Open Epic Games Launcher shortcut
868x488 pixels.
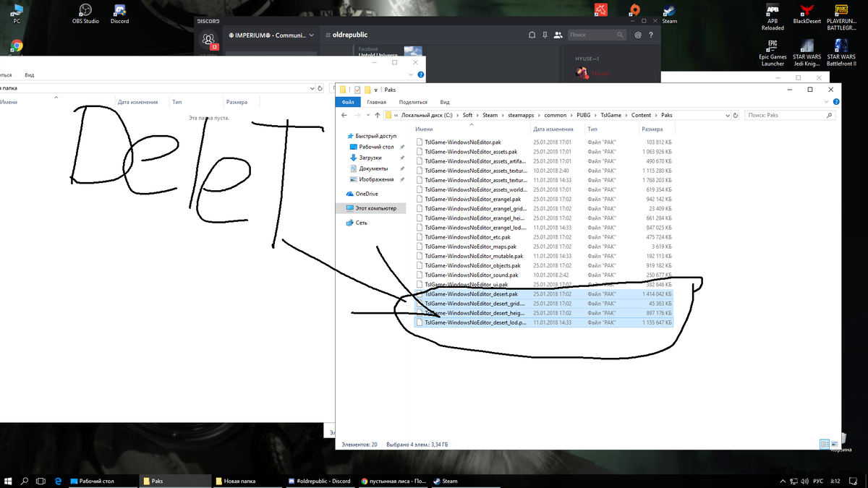click(x=773, y=53)
